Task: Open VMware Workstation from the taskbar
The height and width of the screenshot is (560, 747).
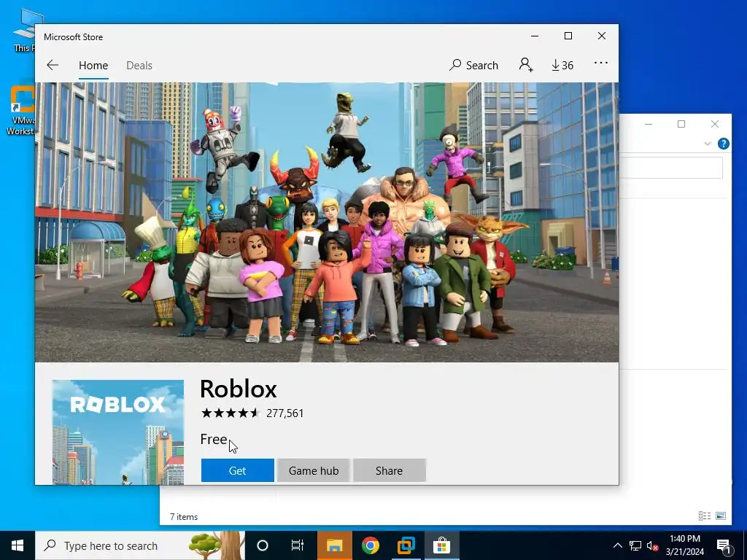Action: tap(406, 545)
